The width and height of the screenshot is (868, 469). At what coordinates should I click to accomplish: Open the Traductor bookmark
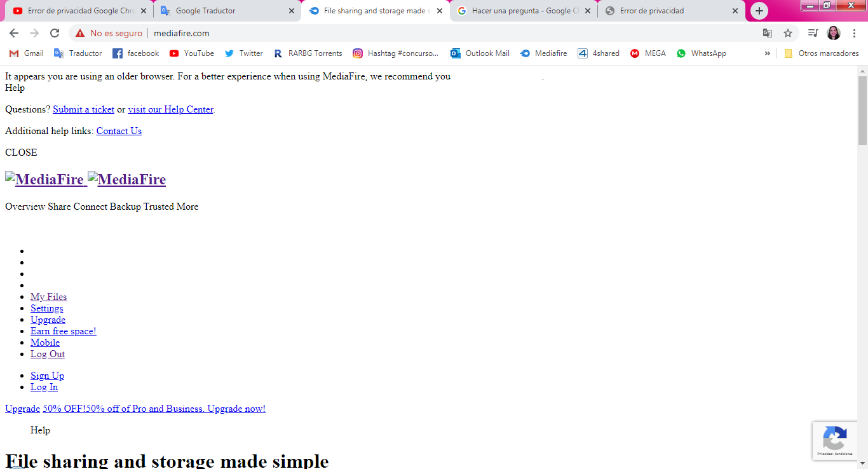[78, 53]
